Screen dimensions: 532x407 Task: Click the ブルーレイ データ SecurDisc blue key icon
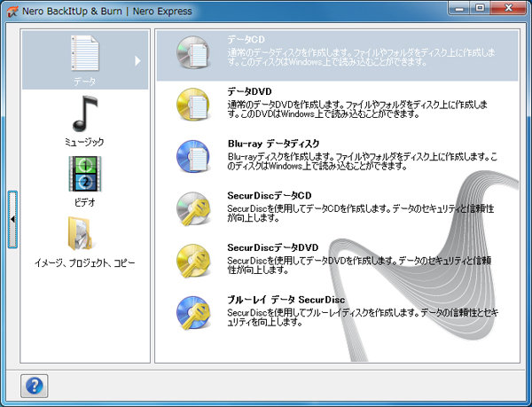192,313
